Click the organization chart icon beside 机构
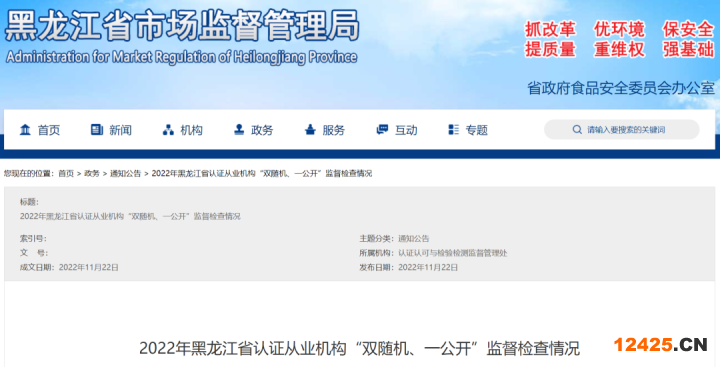The width and height of the screenshot is (720, 367). 168,130
